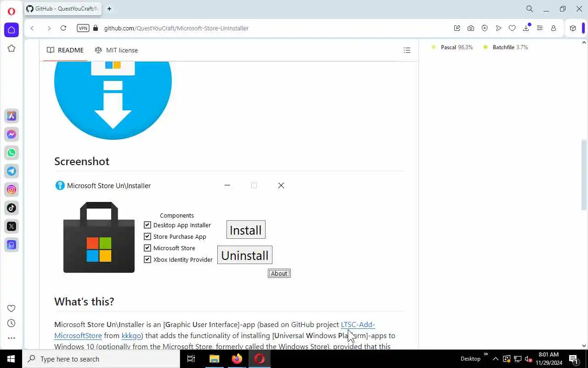Open File Explorer from the taskbar
The width and height of the screenshot is (588, 368).
tap(214, 359)
